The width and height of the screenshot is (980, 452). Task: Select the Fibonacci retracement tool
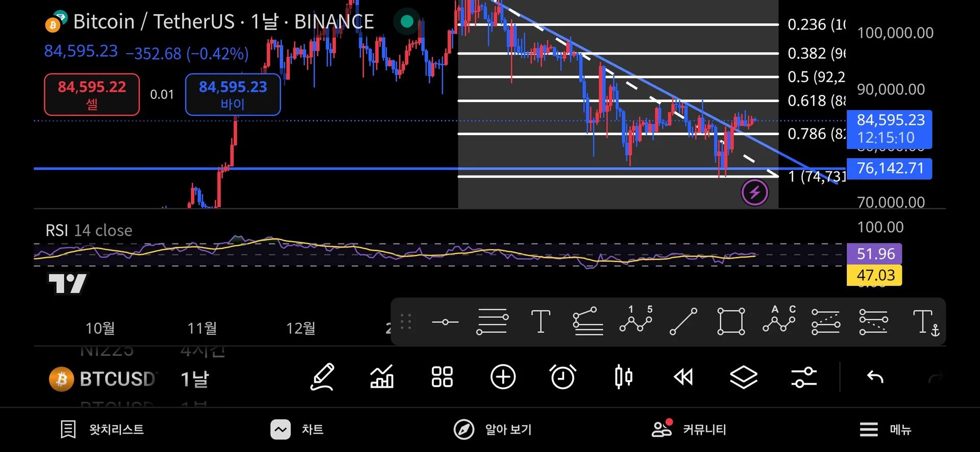coord(492,322)
